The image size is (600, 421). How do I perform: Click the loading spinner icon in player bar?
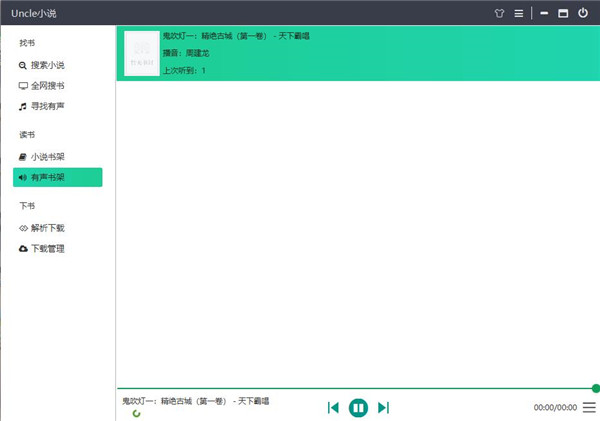(x=136, y=413)
